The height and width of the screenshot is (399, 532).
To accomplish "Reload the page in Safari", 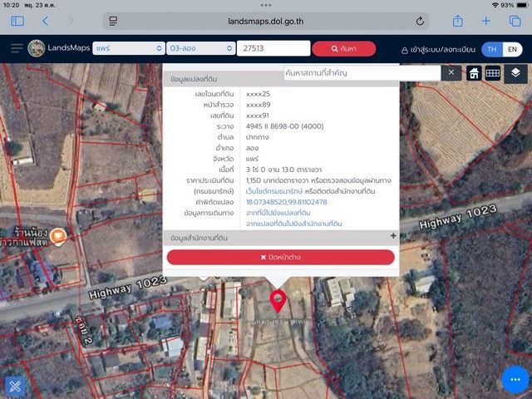I will [x=421, y=20].
